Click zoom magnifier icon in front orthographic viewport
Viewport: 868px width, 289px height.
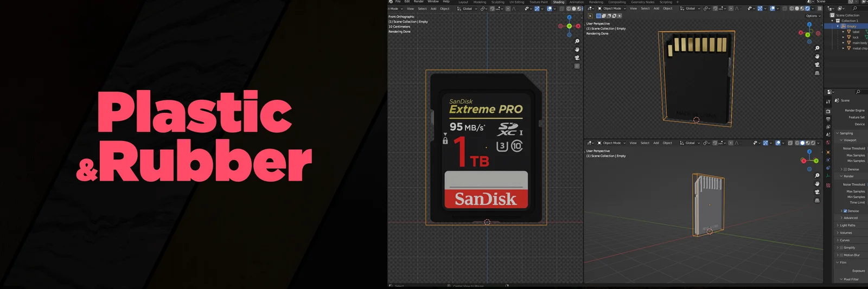[577, 41]
